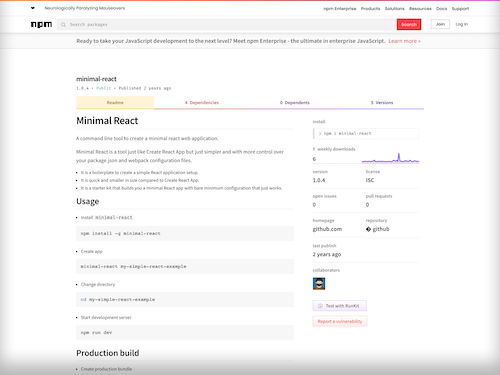The height and width of the screenshot is (375, 500).
Task: Open the Solutions menu
Action: (x=395, y=9)
